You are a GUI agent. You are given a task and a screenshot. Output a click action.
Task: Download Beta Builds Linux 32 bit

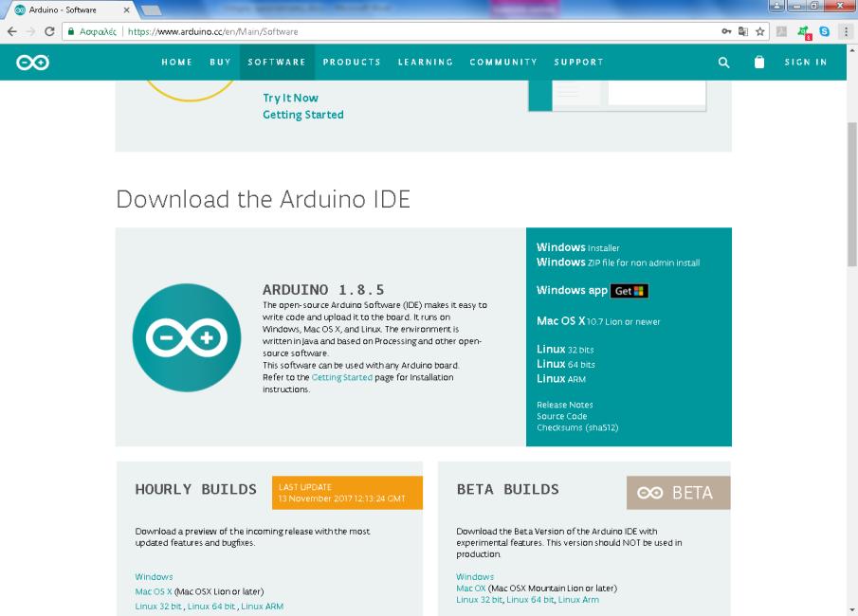point(479,600)
